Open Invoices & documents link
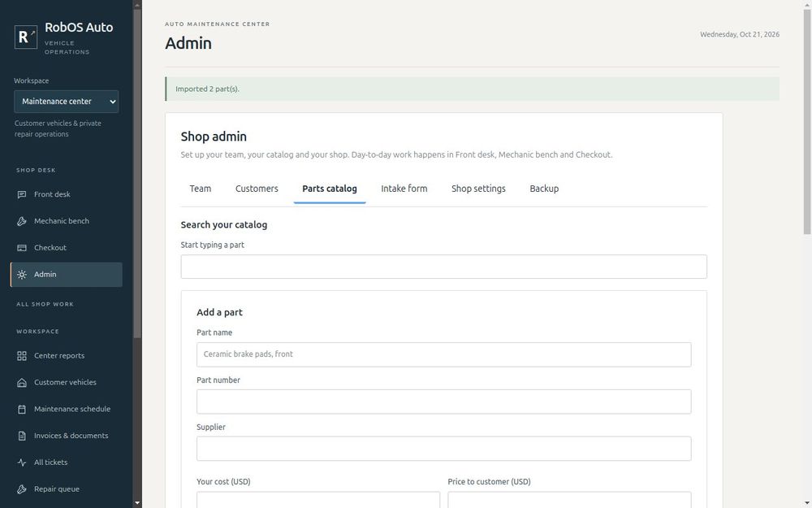Viewport: 812px width, 508px height. click(x=67, y=436)
